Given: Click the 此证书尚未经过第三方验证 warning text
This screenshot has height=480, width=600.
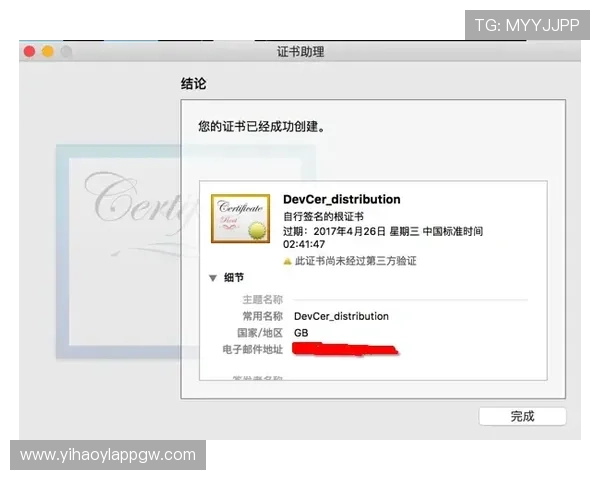Looking at the screenshot, I should click(355, 261).
